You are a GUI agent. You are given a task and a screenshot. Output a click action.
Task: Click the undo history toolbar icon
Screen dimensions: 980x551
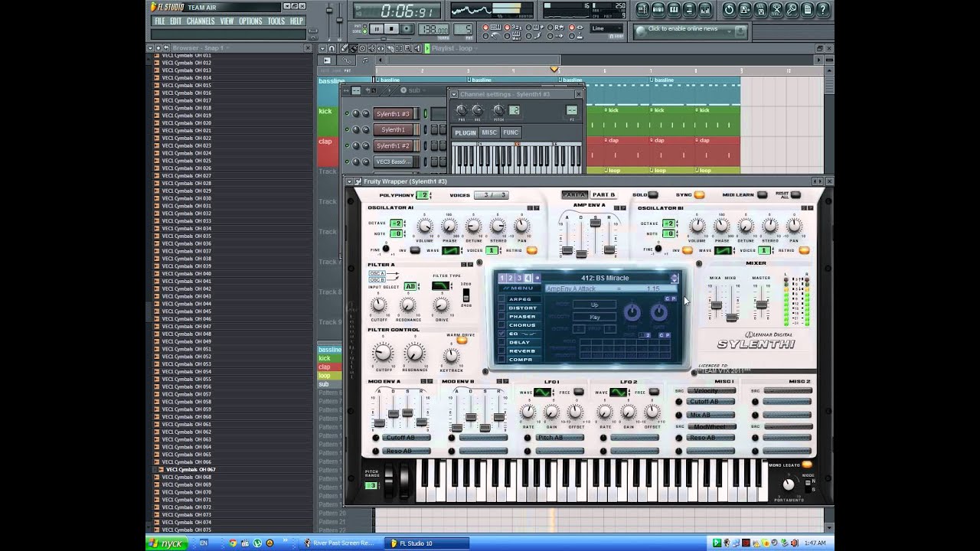click(729, 10)
